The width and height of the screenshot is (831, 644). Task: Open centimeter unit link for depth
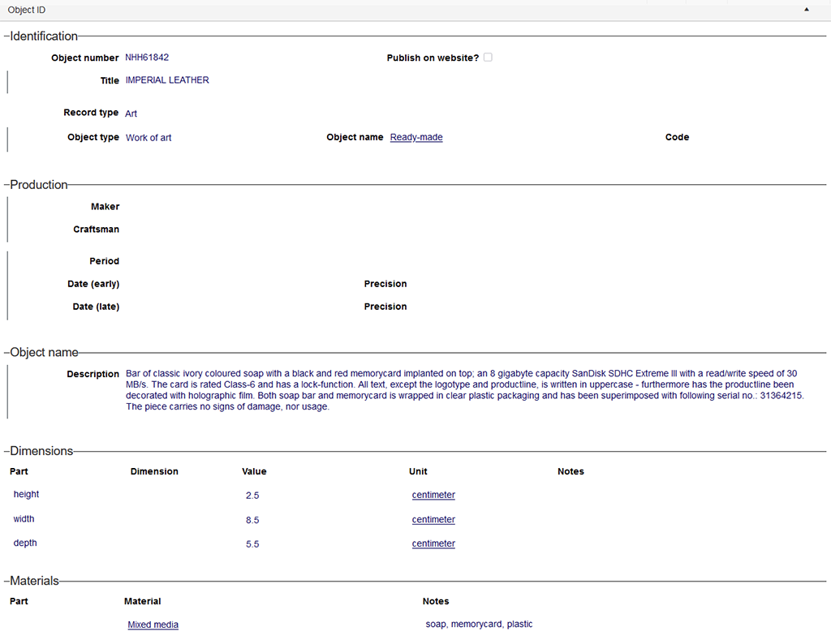click(433, 543)
